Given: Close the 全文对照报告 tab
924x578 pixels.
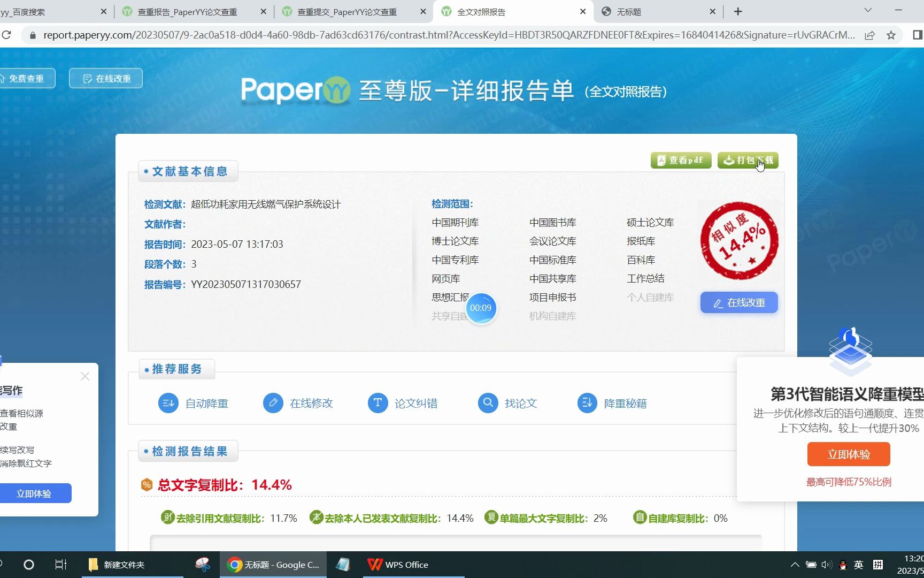Looking at the screenshot, I should [583, 11].
